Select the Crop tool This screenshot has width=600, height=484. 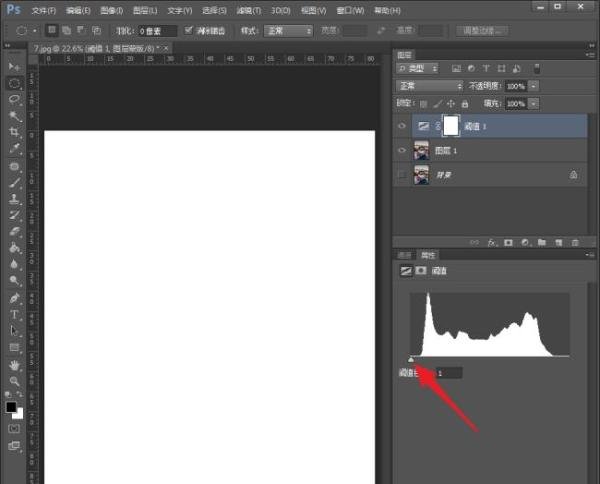tap(14, 132)
